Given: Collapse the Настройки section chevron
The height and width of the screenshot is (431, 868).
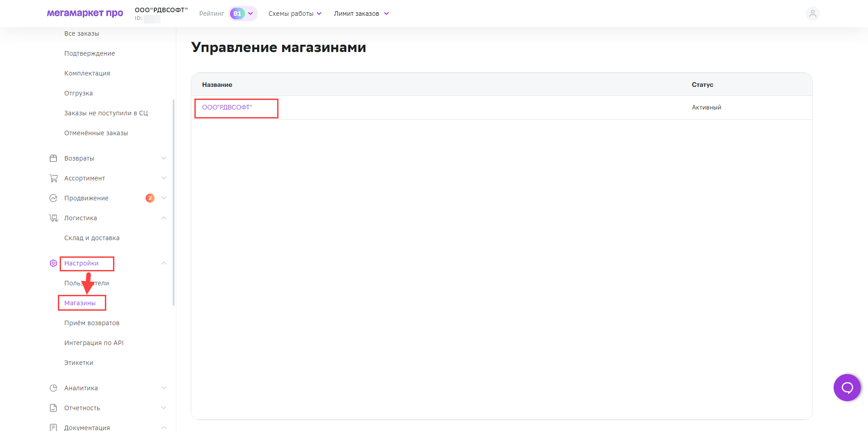Looking at the screenshot, I should (x=164, y=263).
